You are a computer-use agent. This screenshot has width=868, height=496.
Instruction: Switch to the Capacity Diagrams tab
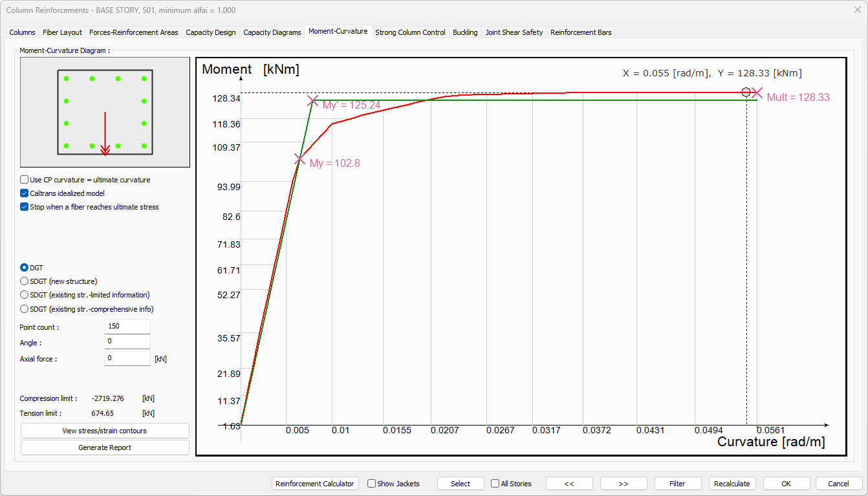272,32
